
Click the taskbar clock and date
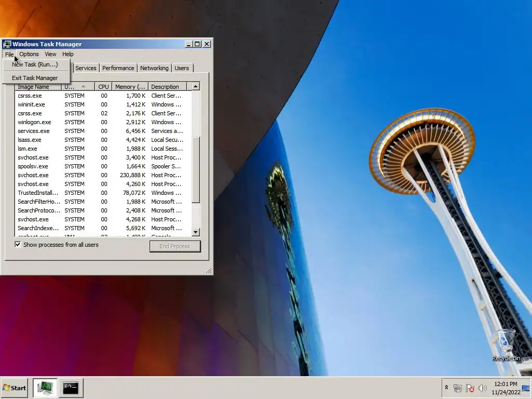pos(506,388)
